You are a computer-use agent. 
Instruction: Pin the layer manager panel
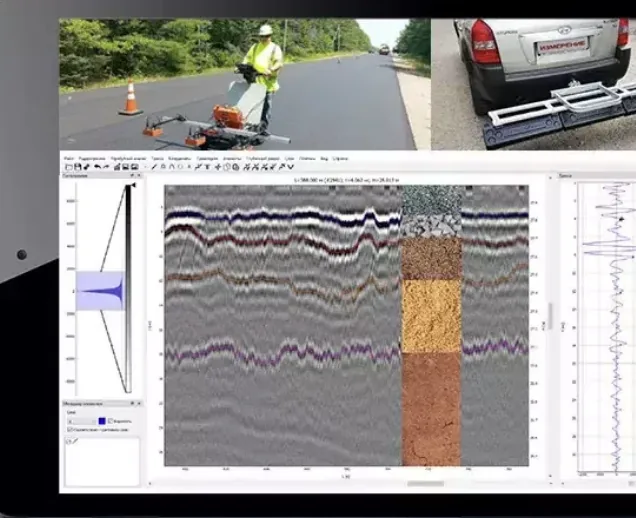point(132,404)
